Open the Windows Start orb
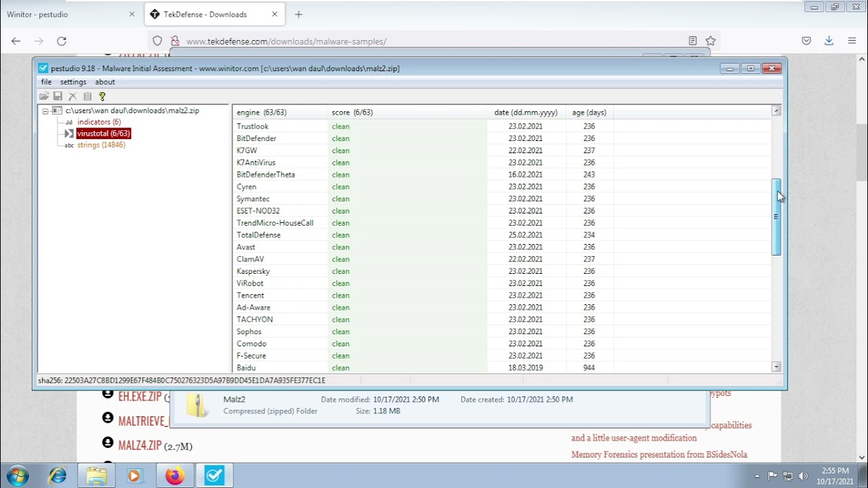The width and height of the screenshot is (868, 488). pos(18,475)
